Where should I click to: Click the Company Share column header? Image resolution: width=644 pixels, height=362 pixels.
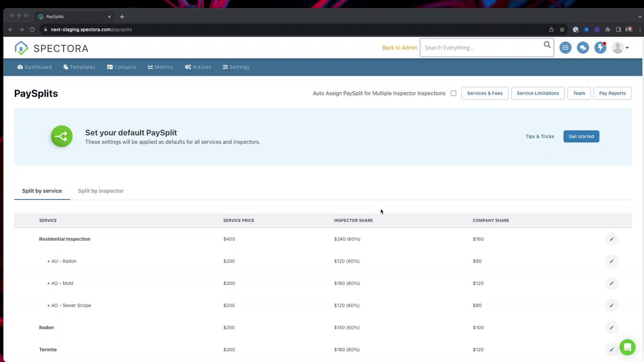point(491,220)
